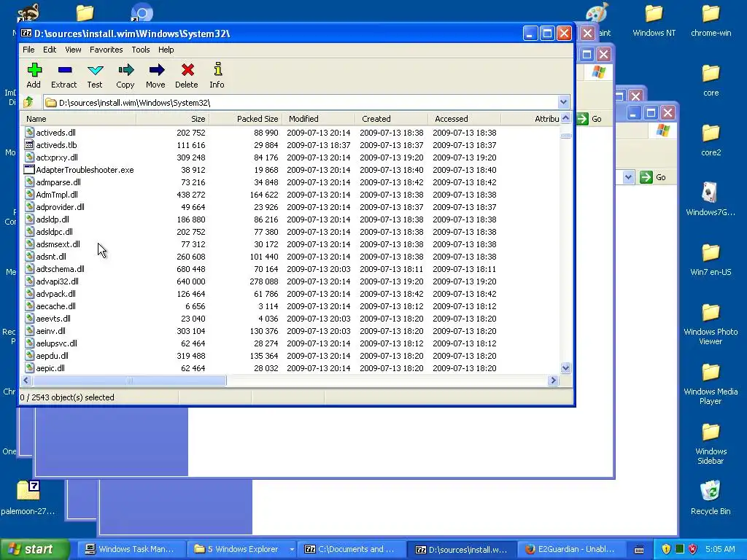Click in the 7-Zip address path field

[301, 102]
